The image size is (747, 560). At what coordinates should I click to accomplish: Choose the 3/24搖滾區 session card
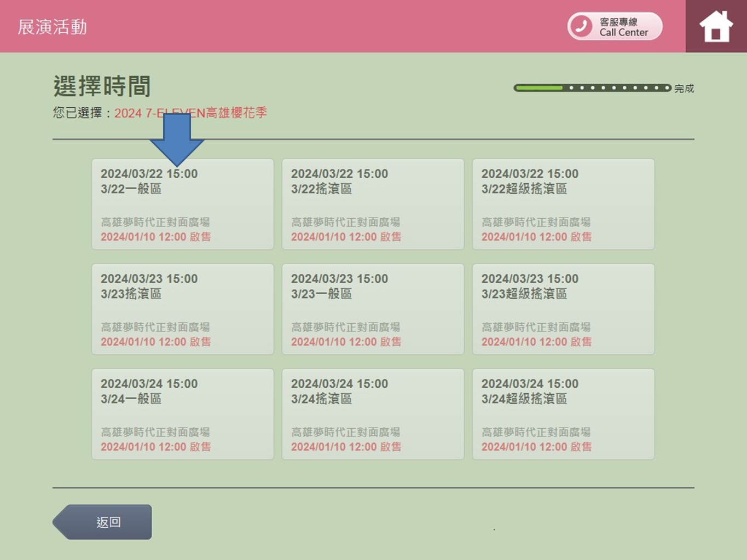click(x=373, y=415)
